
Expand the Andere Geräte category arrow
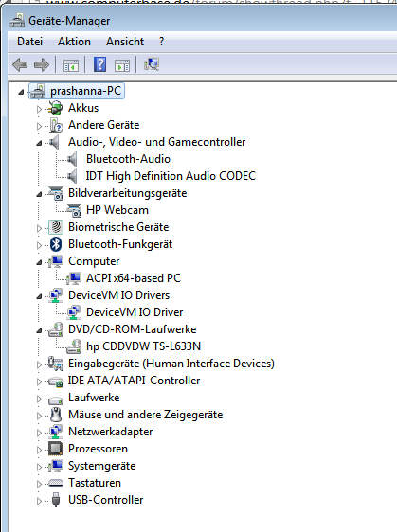point(39,126)
